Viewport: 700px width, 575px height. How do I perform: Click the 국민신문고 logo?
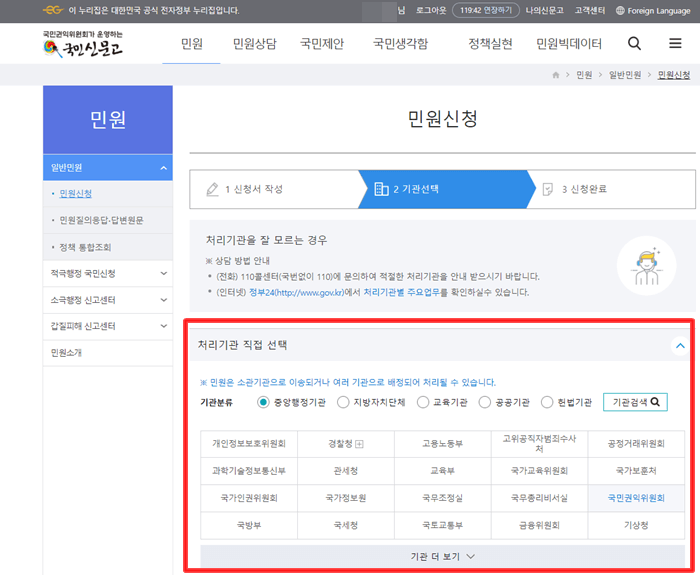[x=83, y=45]
